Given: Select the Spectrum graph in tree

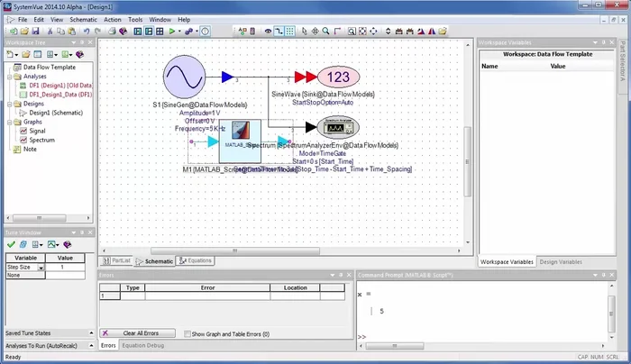Looking at the screenshot, I should click(41, 140).
